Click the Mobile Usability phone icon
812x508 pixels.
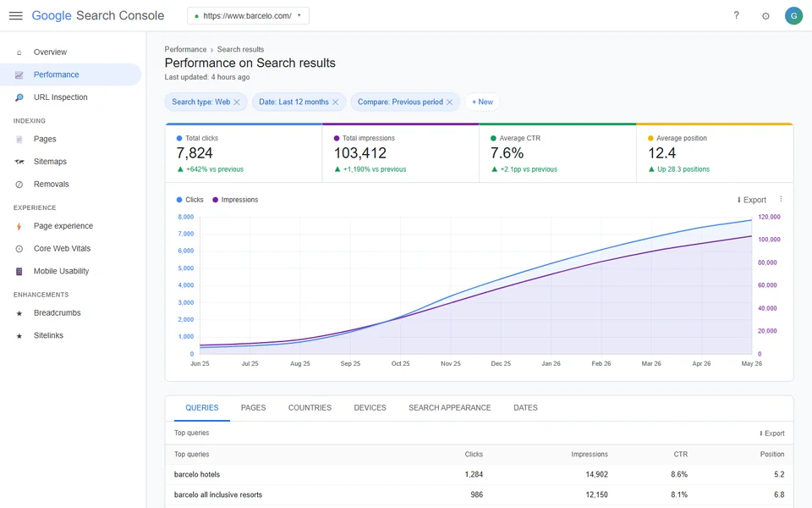[19, 271]
